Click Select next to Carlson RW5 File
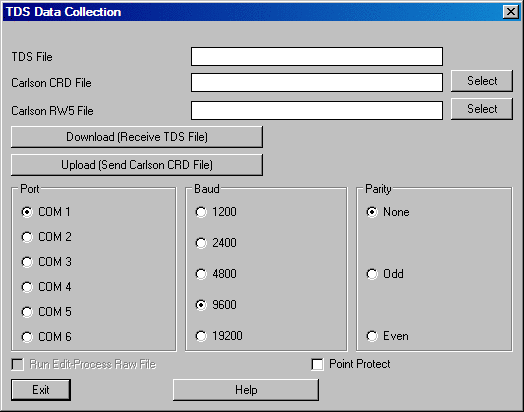524x412 pixels. coord(482,109)
